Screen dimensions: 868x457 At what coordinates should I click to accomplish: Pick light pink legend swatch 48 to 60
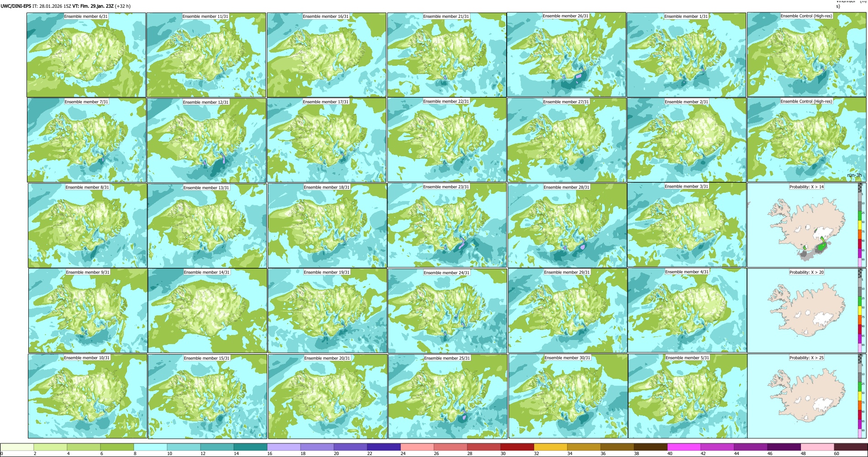click(x=817, y=447)
